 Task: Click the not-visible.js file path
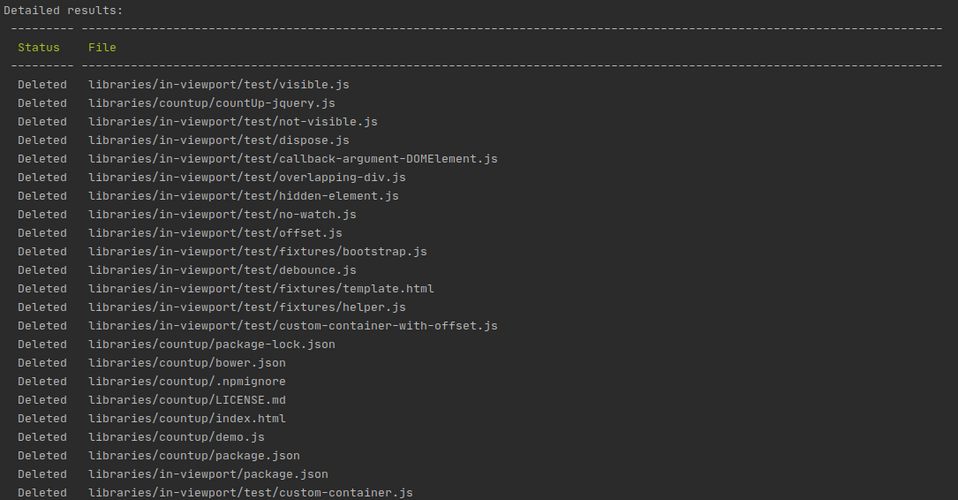coord(233,122)
